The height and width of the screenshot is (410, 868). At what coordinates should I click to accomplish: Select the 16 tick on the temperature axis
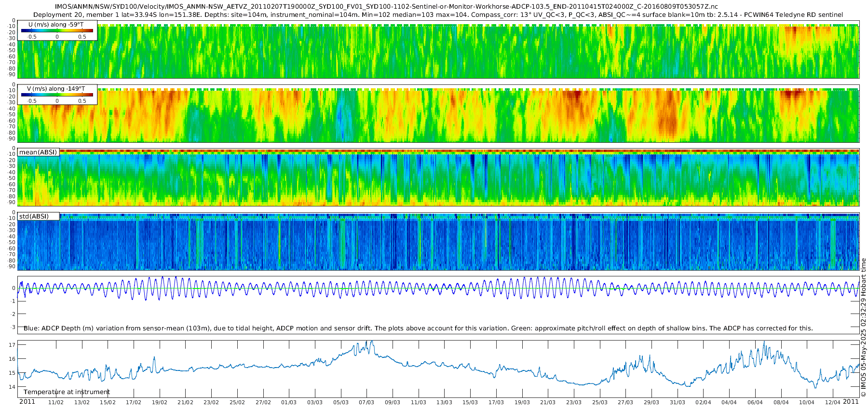(12, 359)
